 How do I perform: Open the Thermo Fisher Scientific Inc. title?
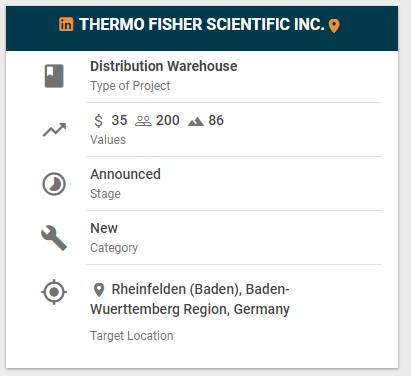tap(202, 24)
